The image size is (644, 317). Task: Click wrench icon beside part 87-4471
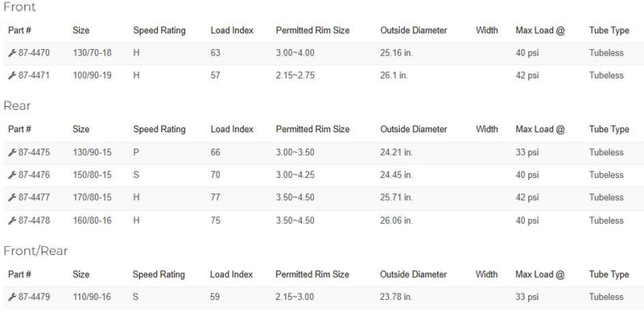12,76
